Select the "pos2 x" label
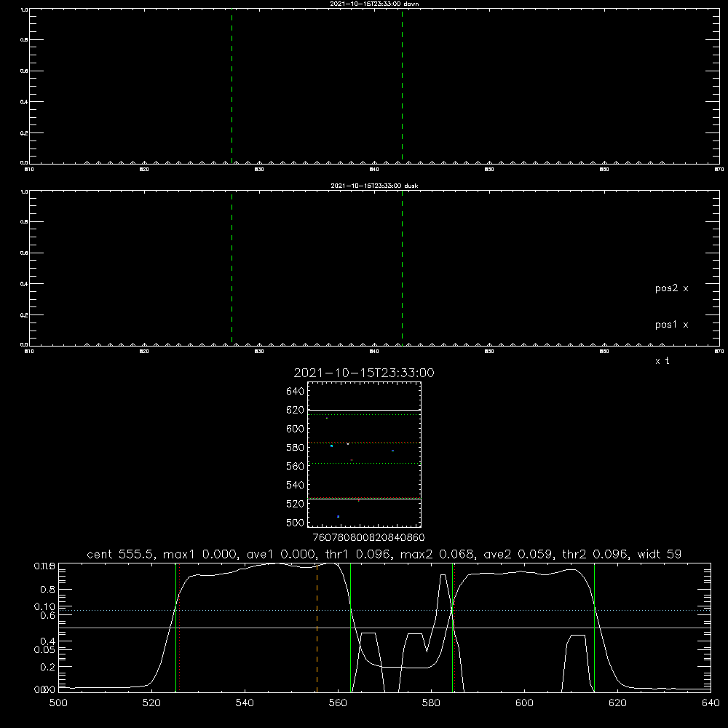This screenshot has height=728, width=728. click(x=671, y=288)
